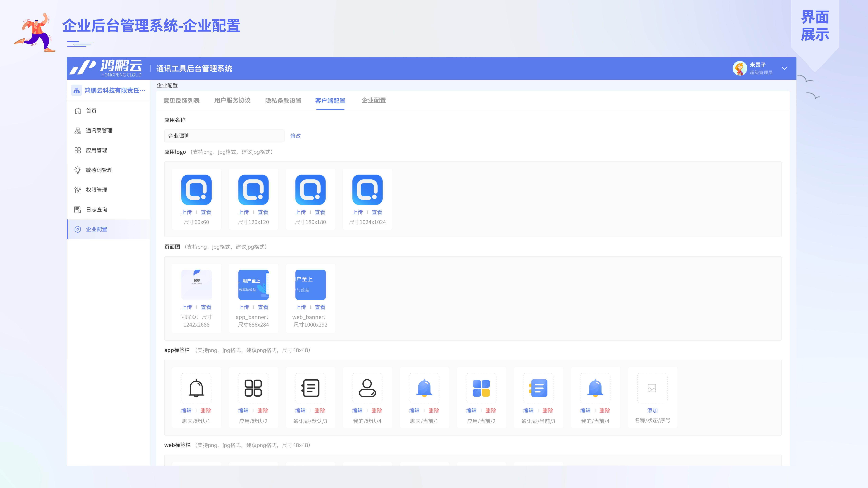This screenshot has height=488, width=868.
Task: Click the 120x120 app logo thumbnail
Action: pyautogui.click(x=253, y=190)
